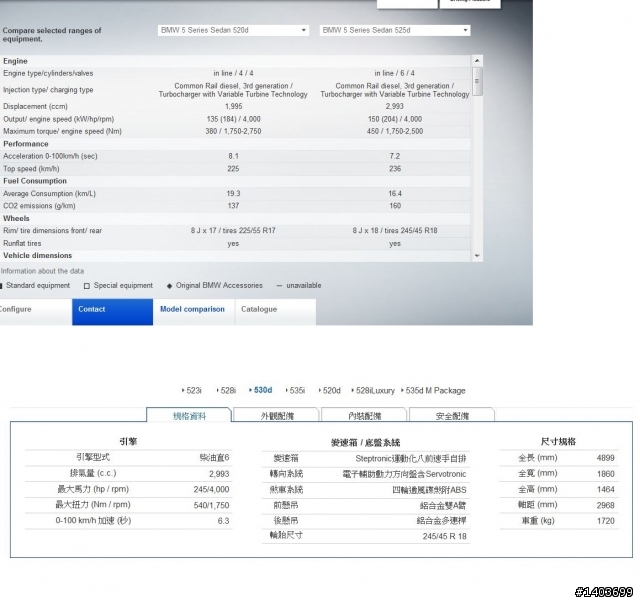640x600 pixels.
Task: Click 520d average consumption value 19.3
Action: coord(233,193)
